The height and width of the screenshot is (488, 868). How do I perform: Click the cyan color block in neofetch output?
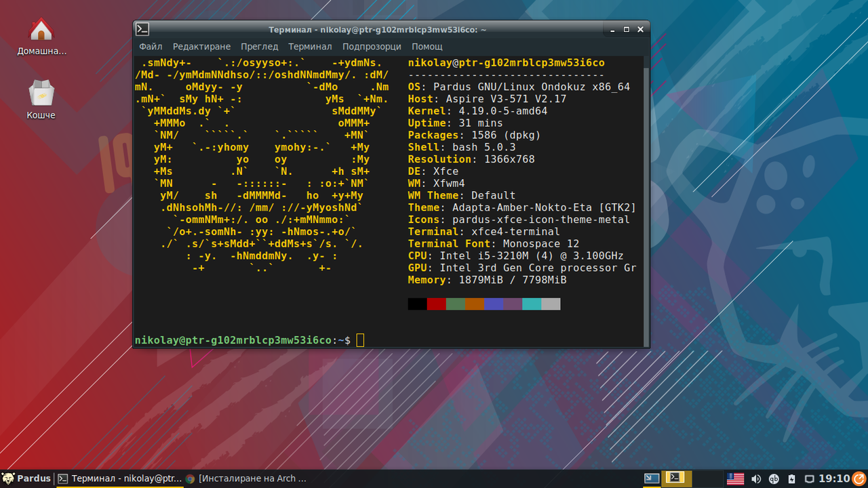coord(532,304)
